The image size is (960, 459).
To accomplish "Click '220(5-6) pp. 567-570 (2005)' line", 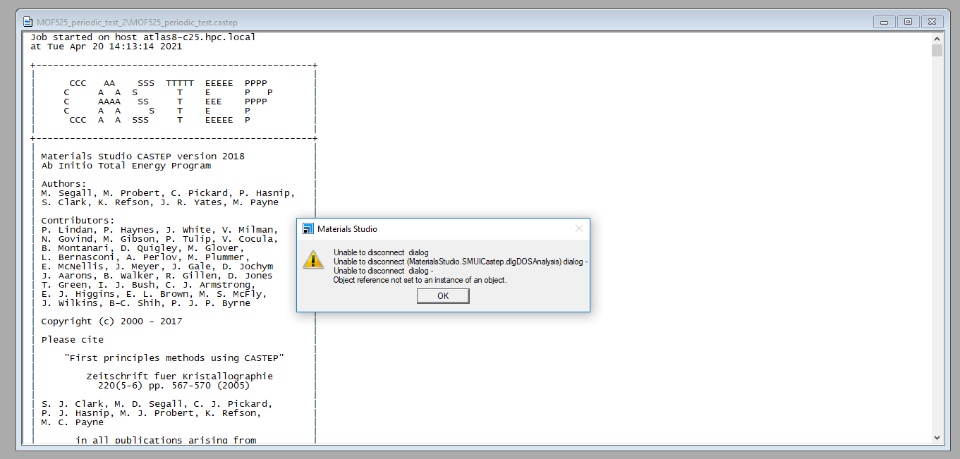I will [174, 386].
